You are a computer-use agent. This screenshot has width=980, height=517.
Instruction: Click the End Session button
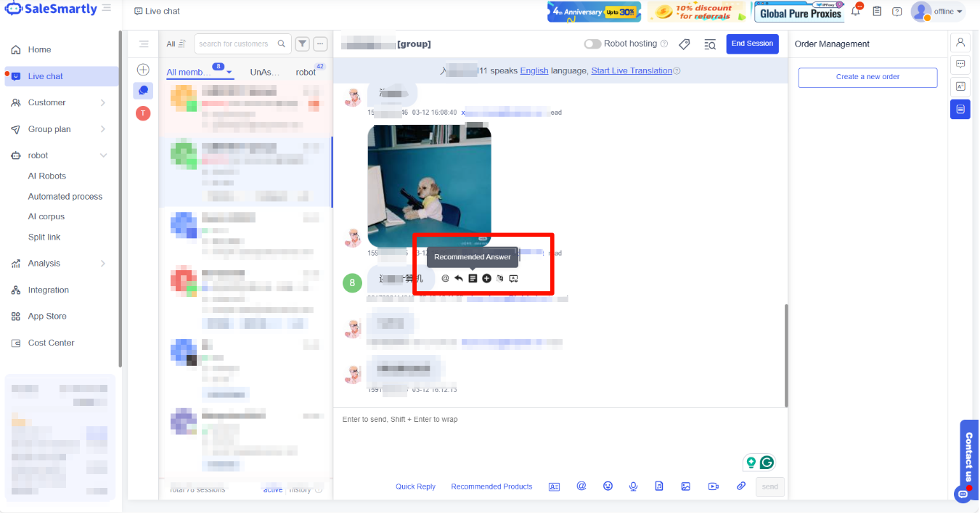(x=752, y=44)
